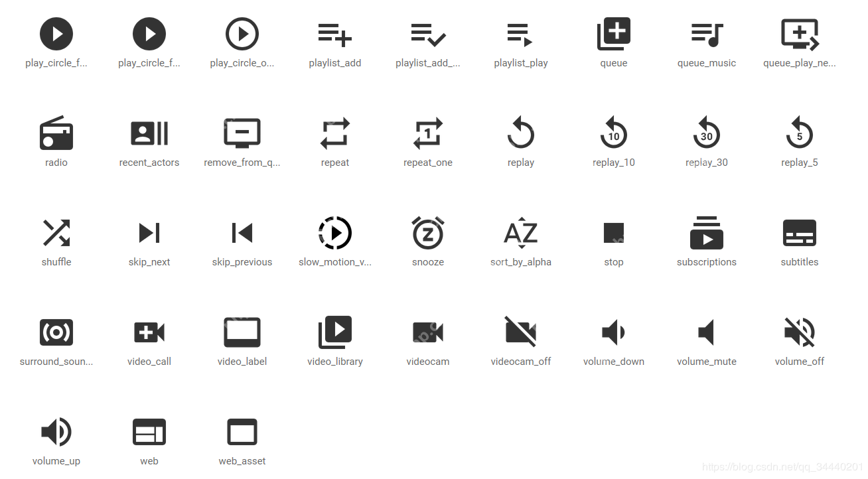868x479 pixels.
Task: Click the shuffle icon
Action: tap(56, 233)
